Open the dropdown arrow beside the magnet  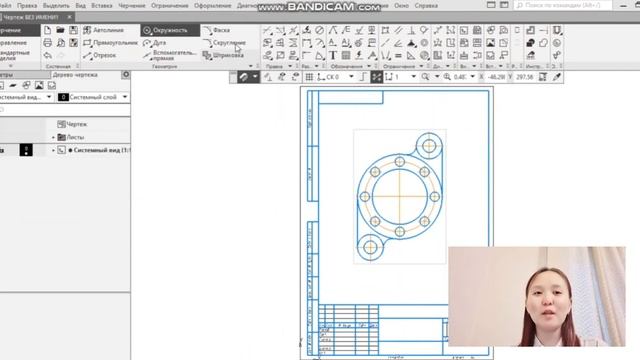(255, 77)
